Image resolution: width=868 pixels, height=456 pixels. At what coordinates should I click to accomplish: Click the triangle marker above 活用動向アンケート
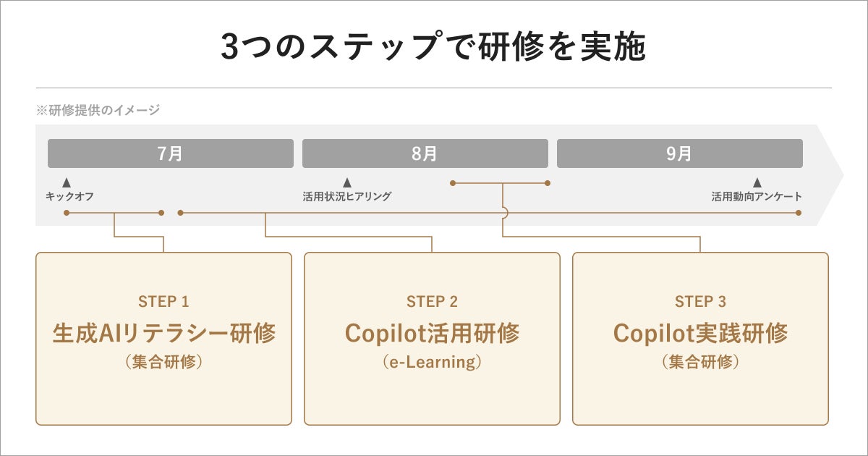click(757, 182)
